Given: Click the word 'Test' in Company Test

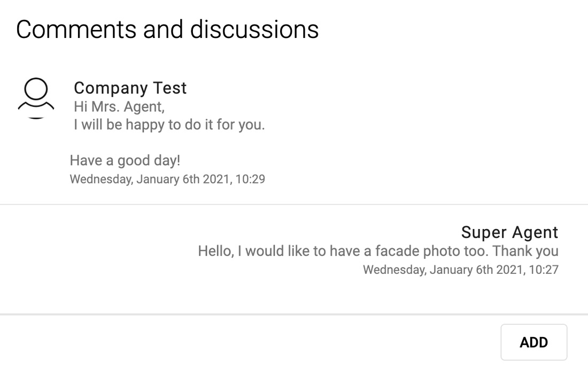Looking at the screenshot, I should (170, 88).
